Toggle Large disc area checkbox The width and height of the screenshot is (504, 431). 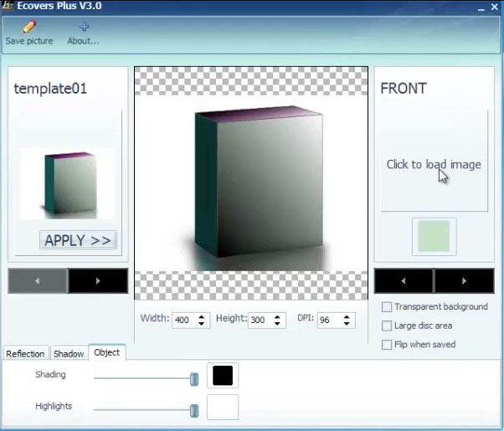click(387, 326)
